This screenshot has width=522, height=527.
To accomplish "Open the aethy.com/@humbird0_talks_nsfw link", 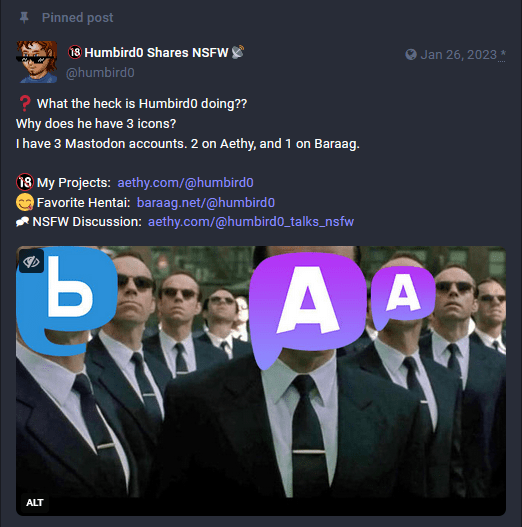I will coord(251,222).
